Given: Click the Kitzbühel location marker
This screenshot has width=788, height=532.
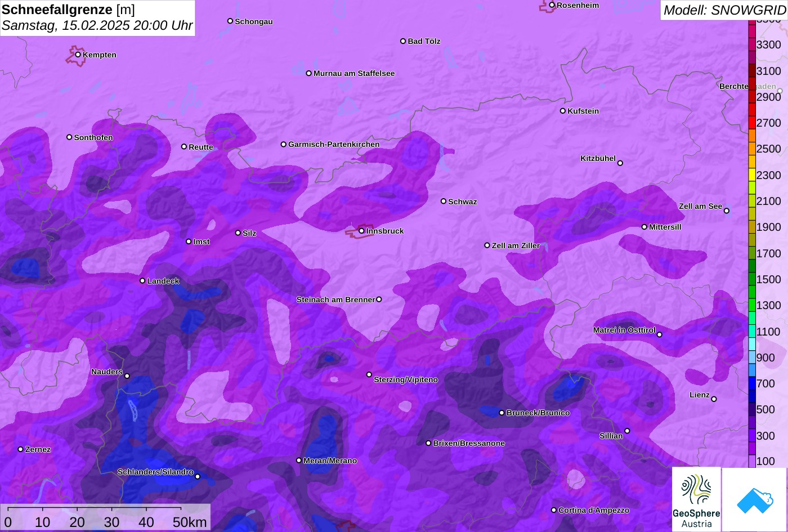Looking at the screenshot, I should click(x=620, y=163).
